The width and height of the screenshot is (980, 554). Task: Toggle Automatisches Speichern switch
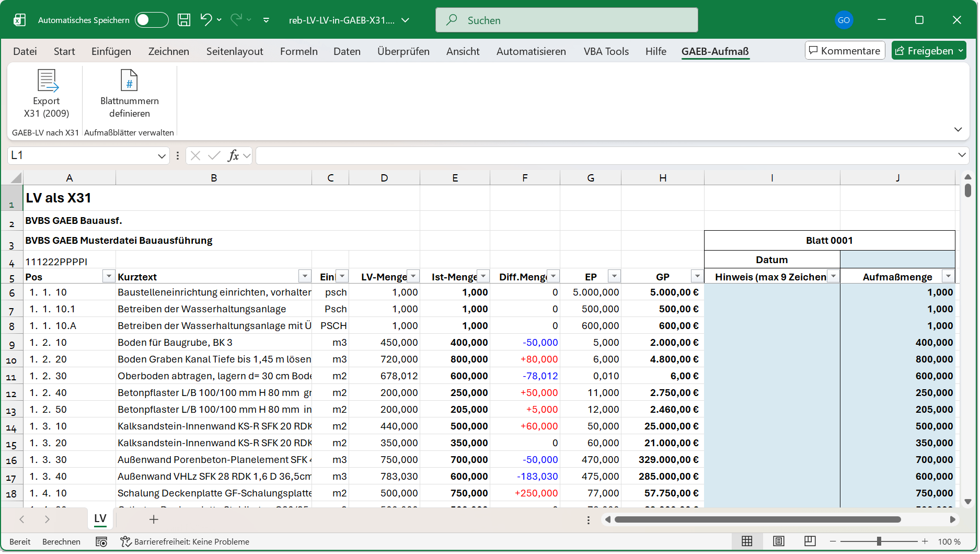[x=151, y=20]
